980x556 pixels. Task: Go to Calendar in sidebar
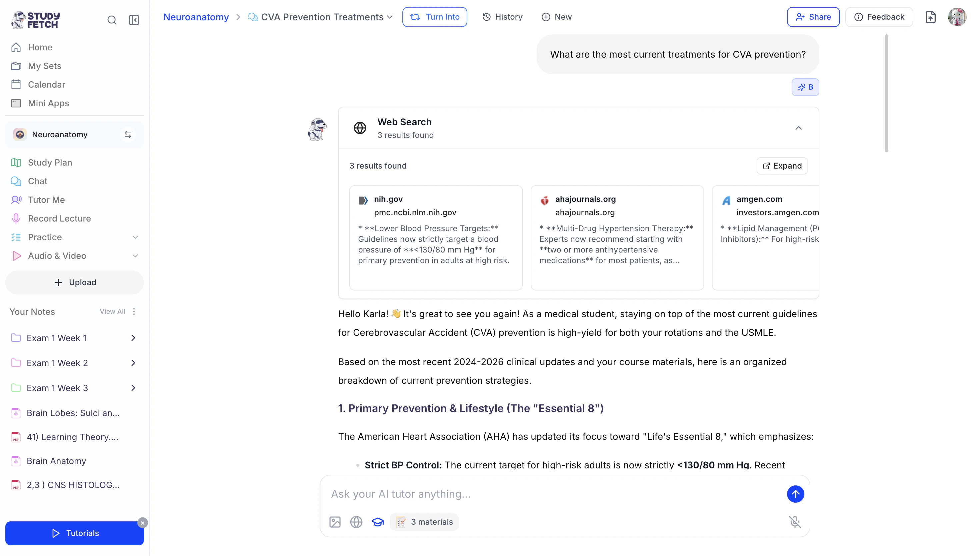pyautogui.click(x=46, y=84)
